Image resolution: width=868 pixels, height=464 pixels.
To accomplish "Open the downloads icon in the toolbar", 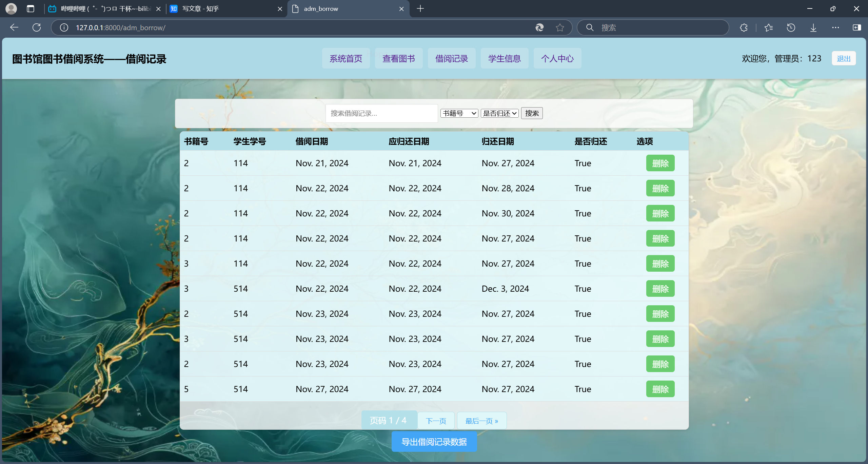I will [x=813, y=27].
